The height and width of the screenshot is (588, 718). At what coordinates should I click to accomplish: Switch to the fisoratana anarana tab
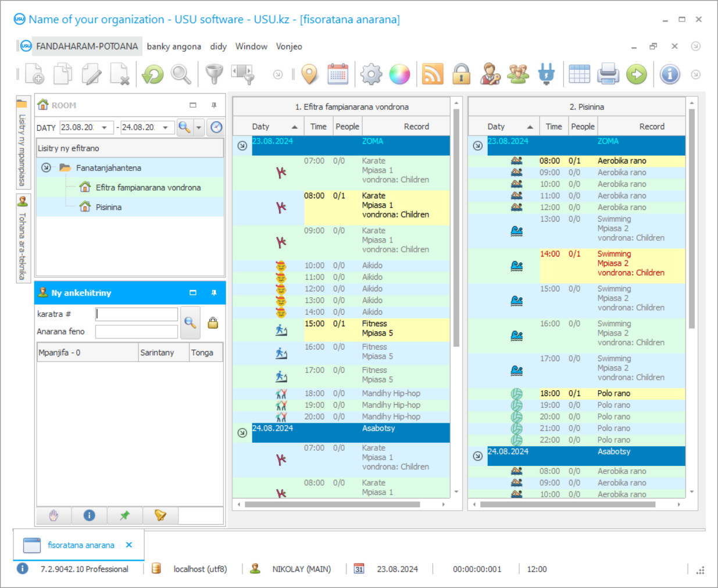(81, 545)
